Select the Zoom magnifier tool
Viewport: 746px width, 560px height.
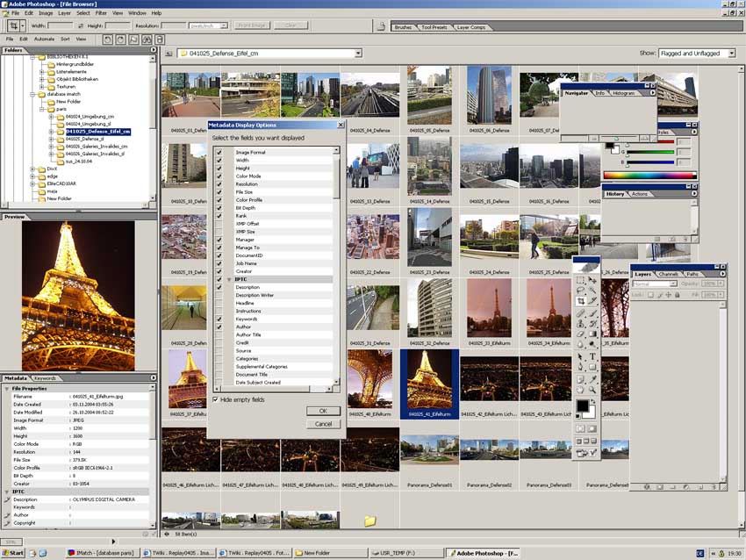592,390
